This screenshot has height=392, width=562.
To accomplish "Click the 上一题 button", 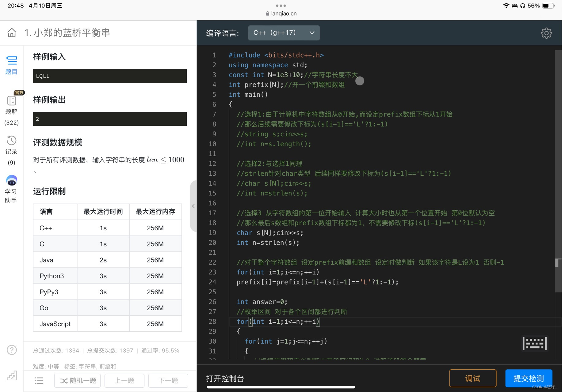I will 124,381.
